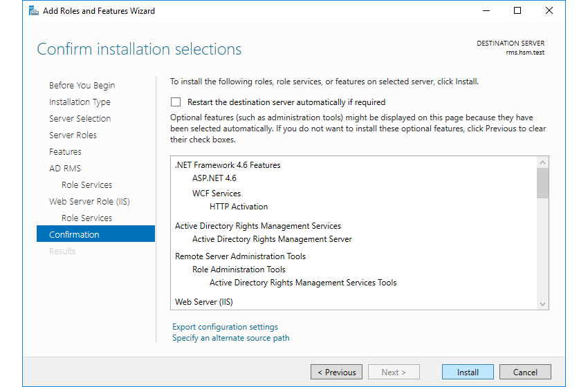Select Active Directory Rights Management Services entry
This screenshot has height=387, width=588.
[257, 226]
